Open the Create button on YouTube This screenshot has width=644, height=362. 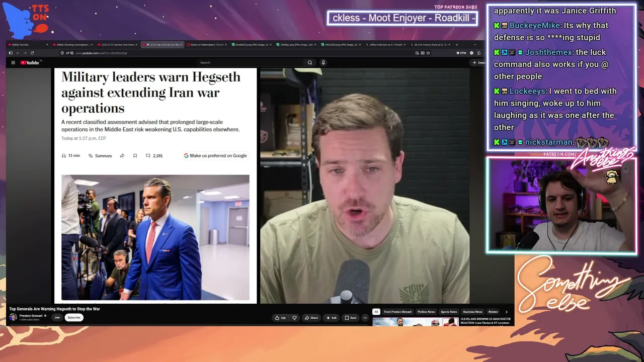478,63
